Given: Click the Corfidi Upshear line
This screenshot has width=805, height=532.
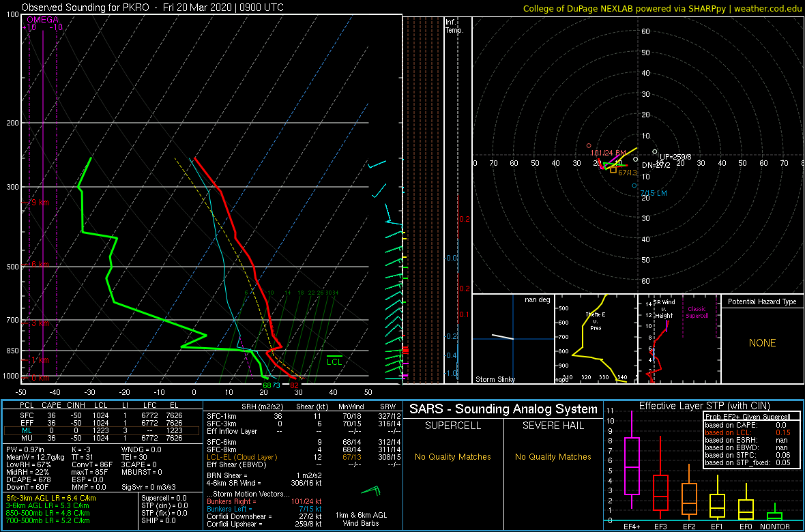Looking at the screenshot, I should coord(263,524).
